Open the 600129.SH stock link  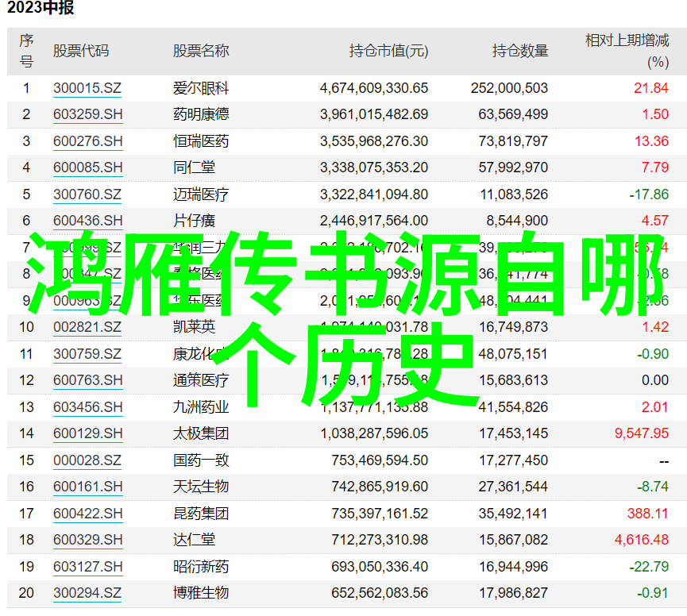[88, 433]
